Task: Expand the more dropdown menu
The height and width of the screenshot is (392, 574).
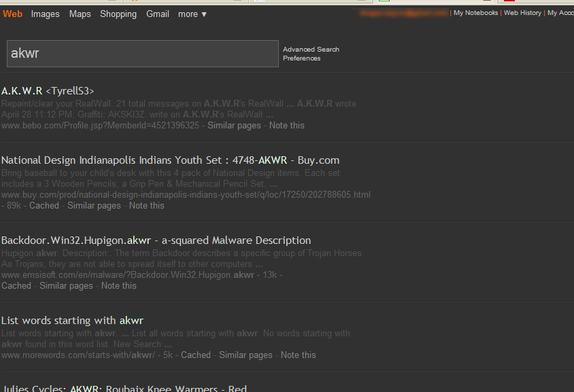Action: [x=192, y=14]
